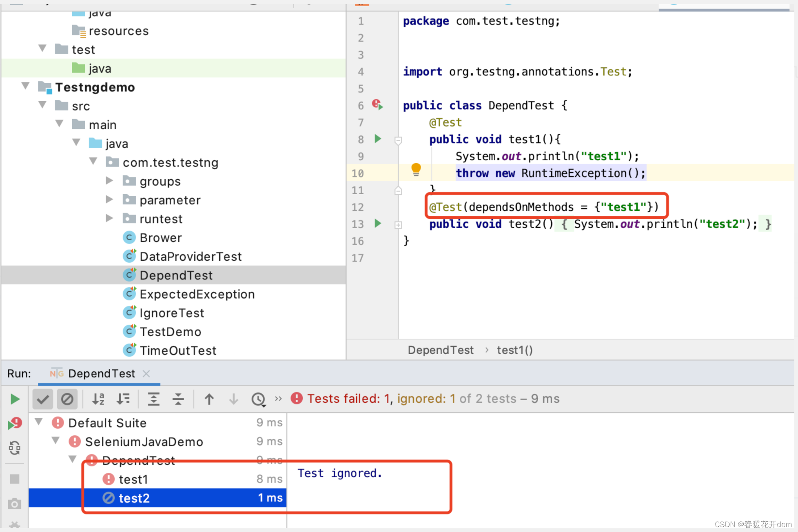Collapse the SeleniumJavaDemo results node
Image resolution: width=798 pixels, height=532 pixels.
point(56,441)
